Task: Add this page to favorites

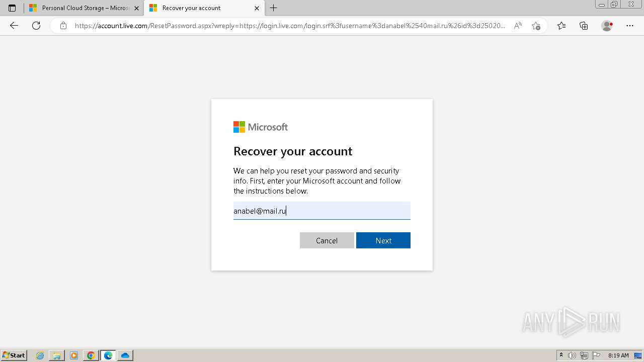Action: point(536,26)
